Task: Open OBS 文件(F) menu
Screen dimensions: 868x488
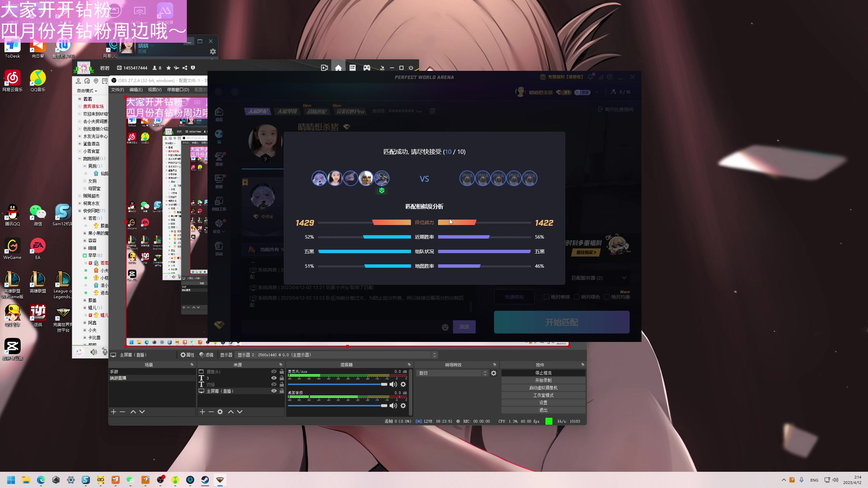Action: click(x=117, y=90)
